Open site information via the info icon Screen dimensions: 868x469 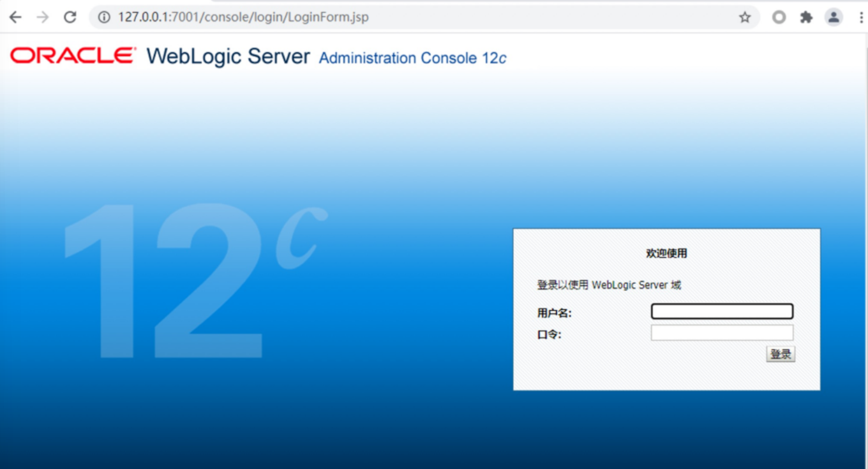point(103,17)
